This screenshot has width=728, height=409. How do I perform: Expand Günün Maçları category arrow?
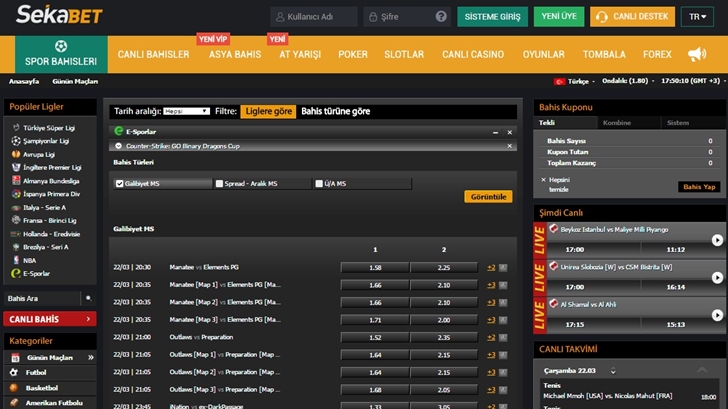click(x=91, y=357)
